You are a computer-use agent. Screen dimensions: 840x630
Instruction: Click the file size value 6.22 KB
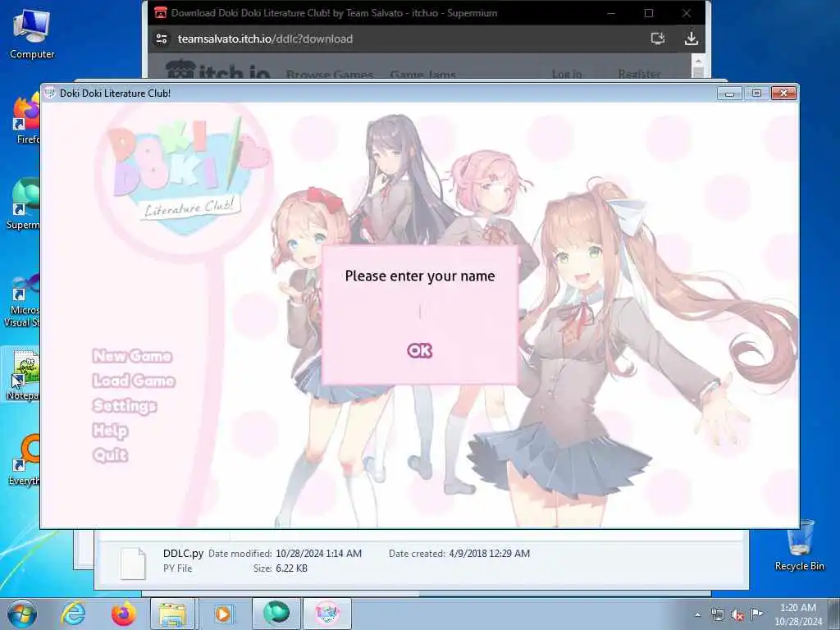[x=292, y=568]
